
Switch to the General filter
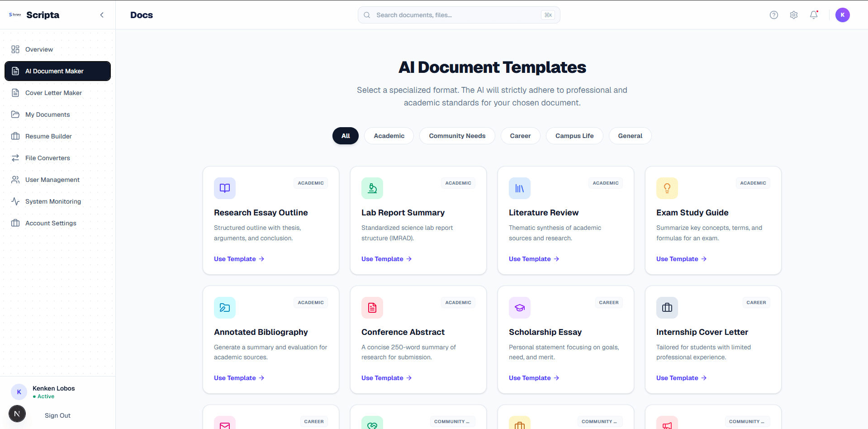(x=630, y=136)
